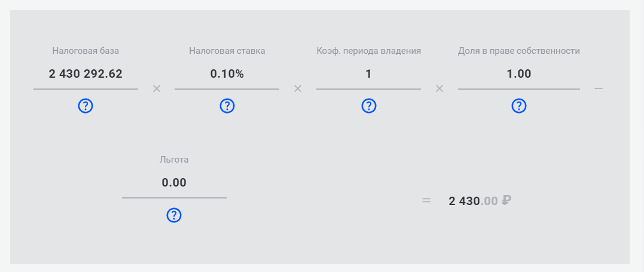Click the 0.10% tax rate value
644x272 pixels.
[227, 74]
